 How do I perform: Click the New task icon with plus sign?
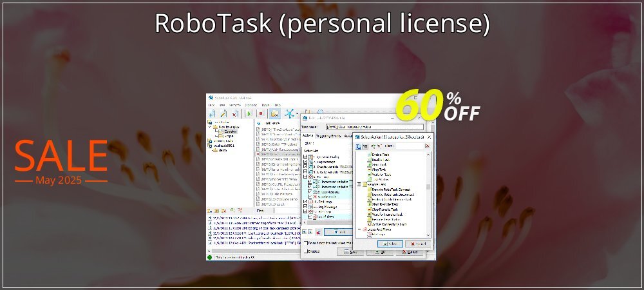(212, 114)
